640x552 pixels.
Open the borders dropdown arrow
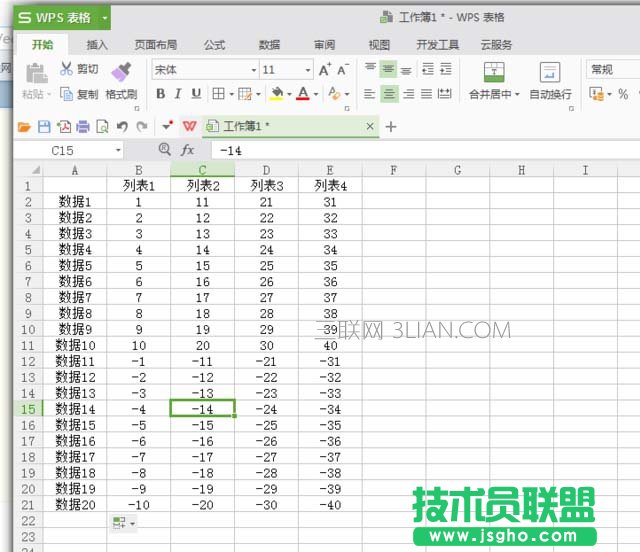(231, 94)
